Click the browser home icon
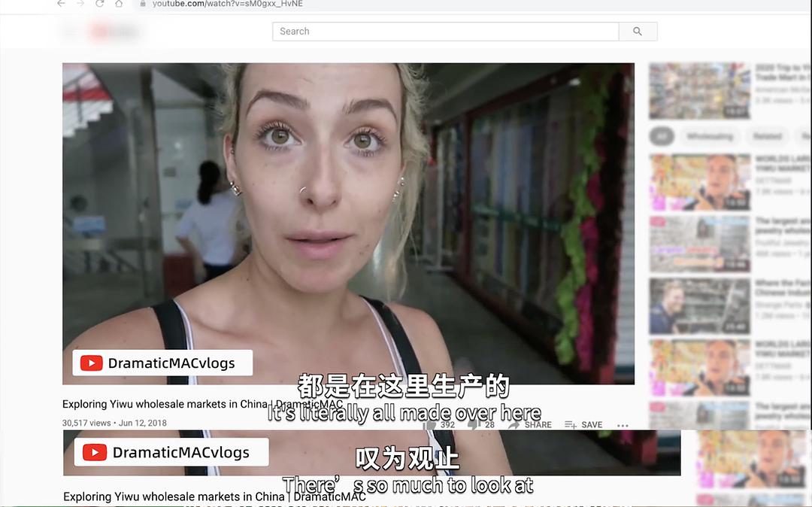Image resolution: width=812 pixels, height=507 pixels. [119, 4]
